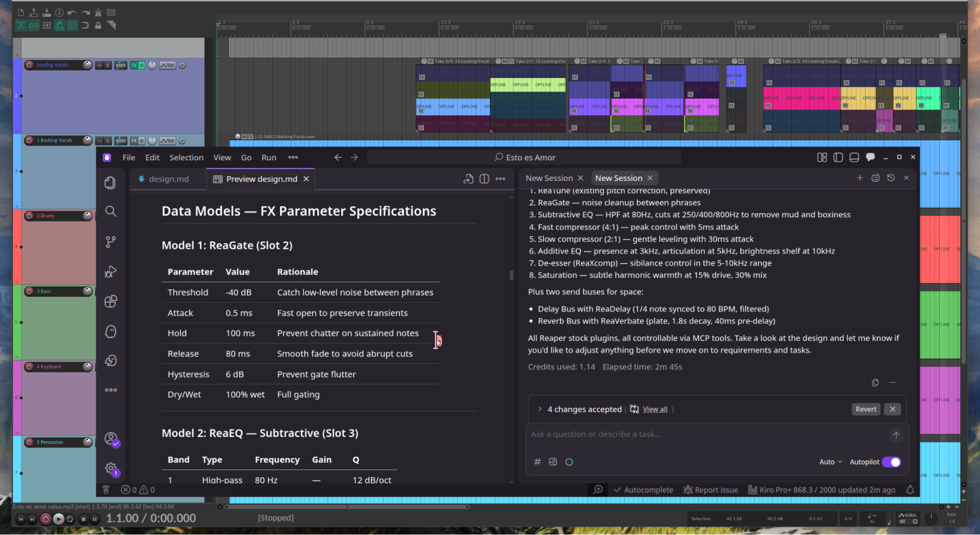Disable the Autopilot toggle in the chat panel
Screen dimensions: 980x535
tap(891, 462)
